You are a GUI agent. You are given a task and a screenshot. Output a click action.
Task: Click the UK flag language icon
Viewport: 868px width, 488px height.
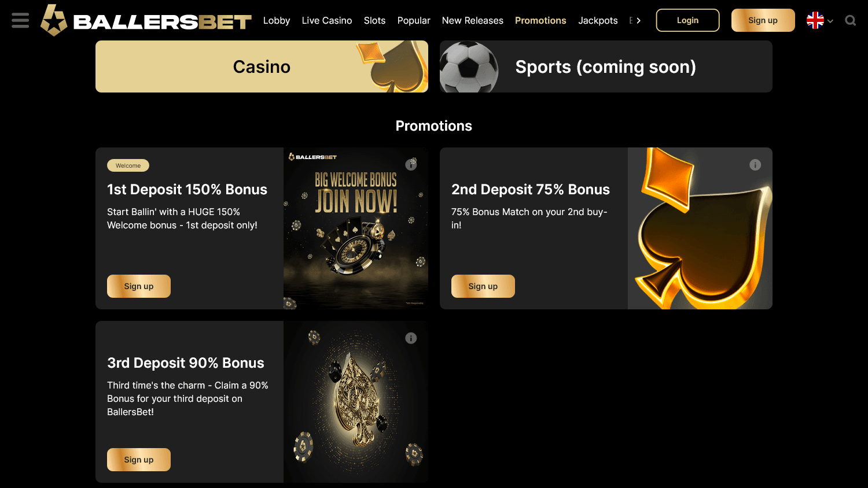click(x=815, y=20)
